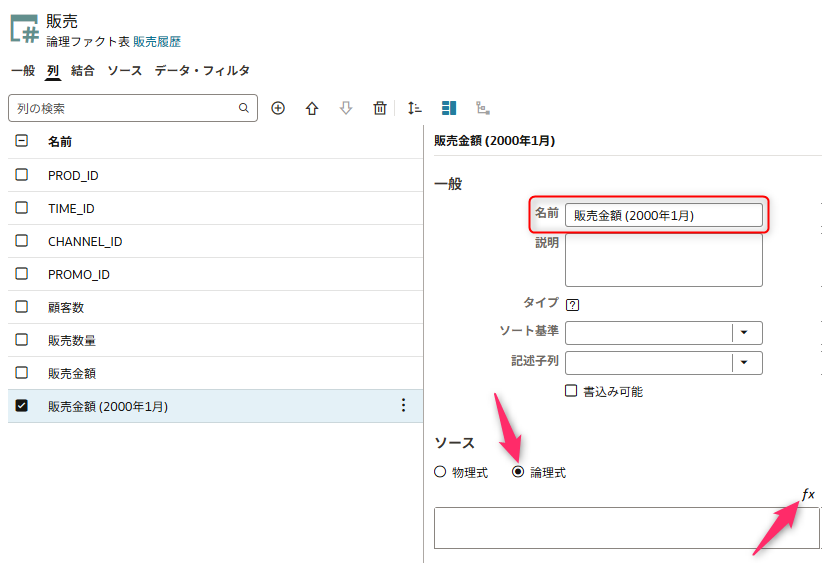
Task: Select the 論理式 radio button
Action: tap(518, 472)
